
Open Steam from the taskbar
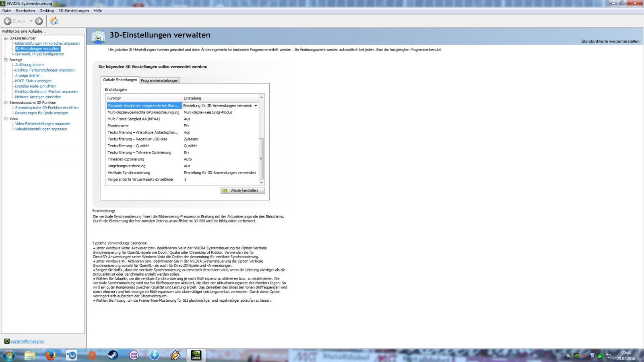[x=113, y=355]
